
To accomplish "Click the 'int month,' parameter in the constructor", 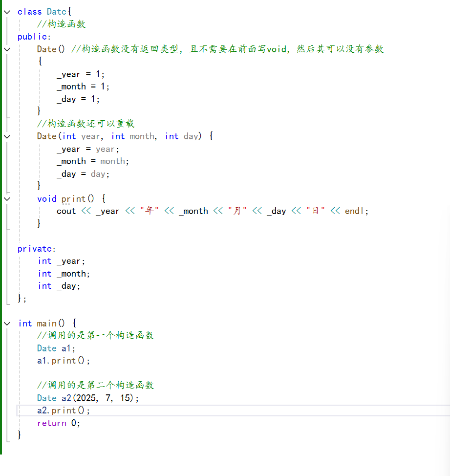I will point(134,136).
